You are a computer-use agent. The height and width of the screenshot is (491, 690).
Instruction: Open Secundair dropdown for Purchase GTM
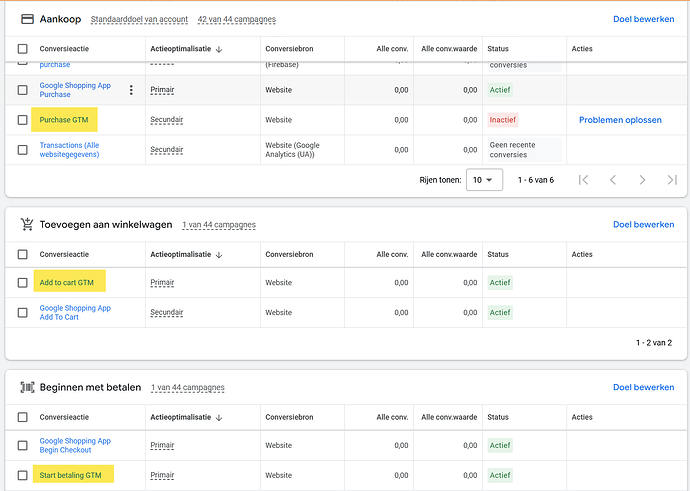coord(166,120)
